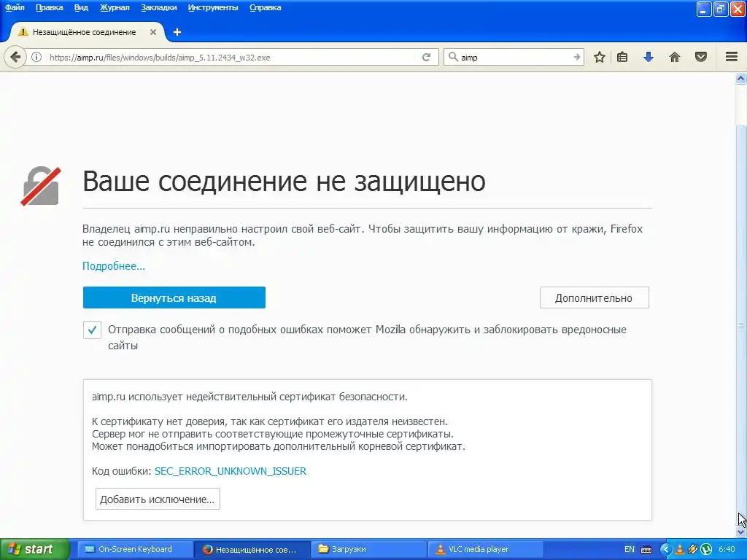The height and width of the screenshot is (560, 747).
Task: Open the hamburger menu icon
Action: 732,57
